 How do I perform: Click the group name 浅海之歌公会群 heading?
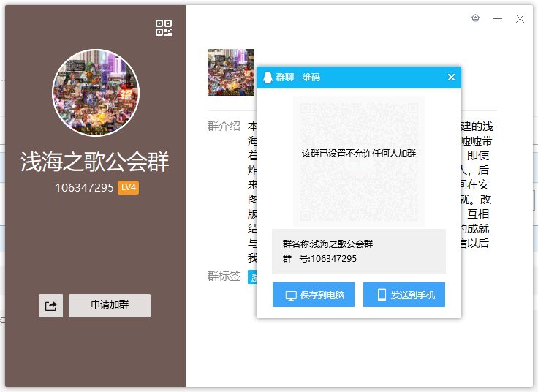tap(95, 162)
